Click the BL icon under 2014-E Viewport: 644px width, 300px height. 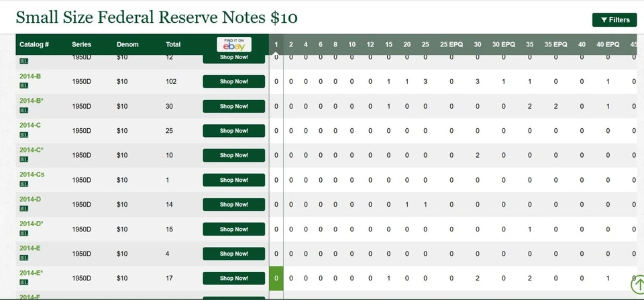[24, 258]
